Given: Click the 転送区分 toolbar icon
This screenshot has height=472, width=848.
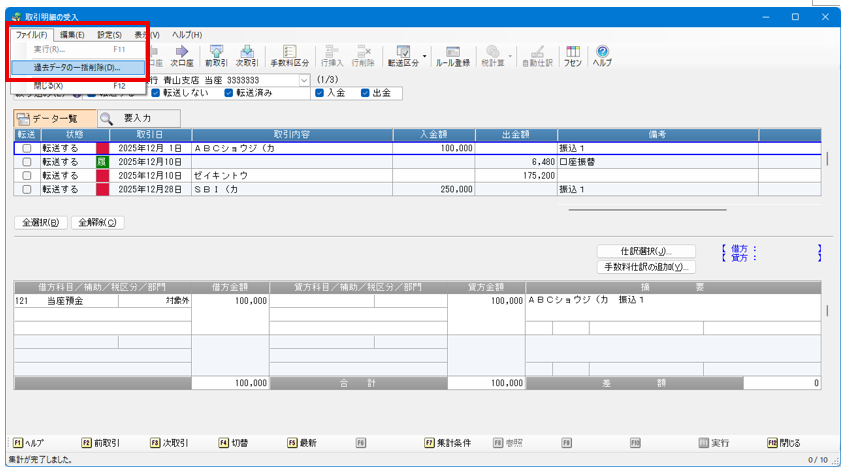Looking at the screenshot, I should pyautogui.click(x=403, y=55).
